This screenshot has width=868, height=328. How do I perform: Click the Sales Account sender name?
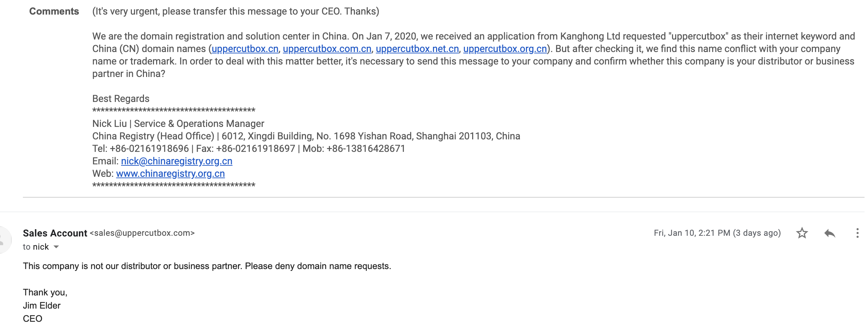(x=55, y=233)
